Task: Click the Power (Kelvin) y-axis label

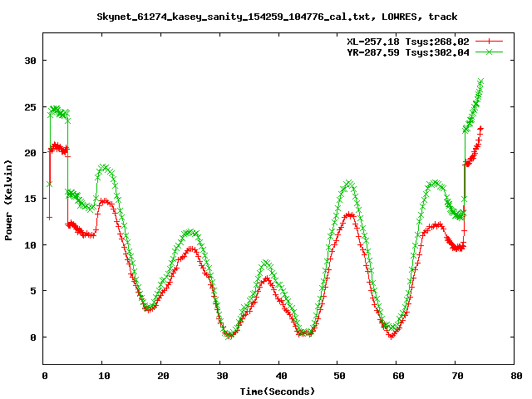Action: [8, 200]
